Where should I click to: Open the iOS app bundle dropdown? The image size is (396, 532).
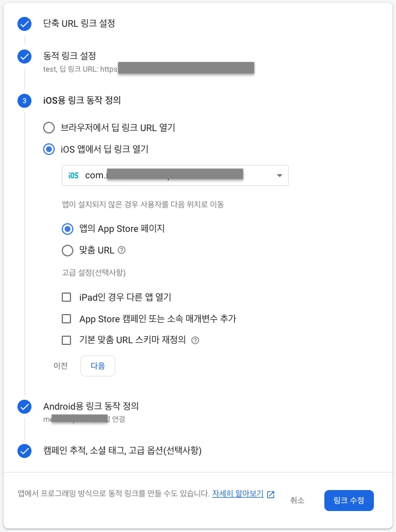click(x=175, y=175)
